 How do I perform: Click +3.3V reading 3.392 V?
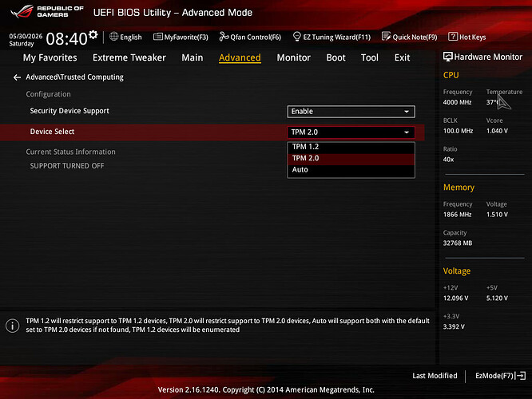[454, 327]
